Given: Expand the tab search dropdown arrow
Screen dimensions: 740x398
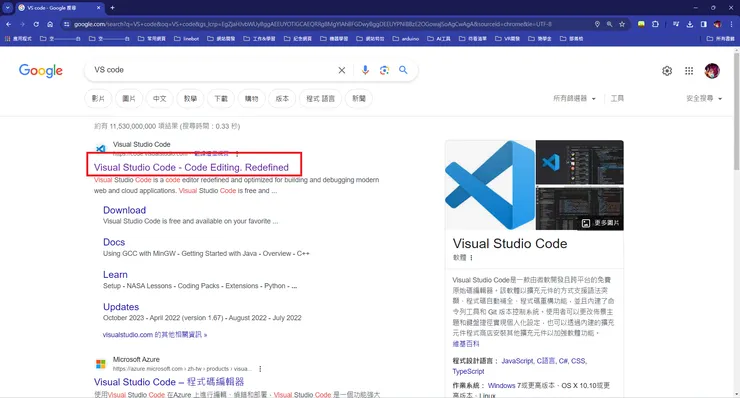Looking at the screenshot, I should coord(8,8).
